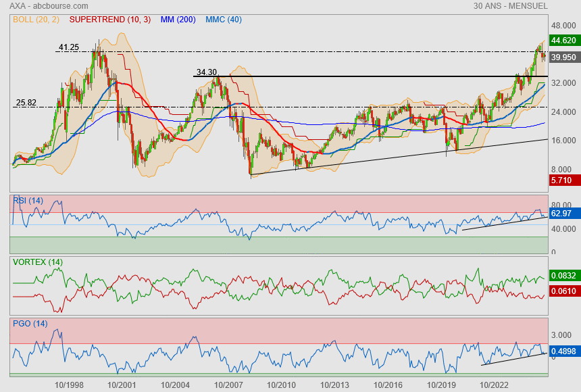581x392 pixels.
Task: Select the VORTEX (14) panel label
Action: point(38,262)
